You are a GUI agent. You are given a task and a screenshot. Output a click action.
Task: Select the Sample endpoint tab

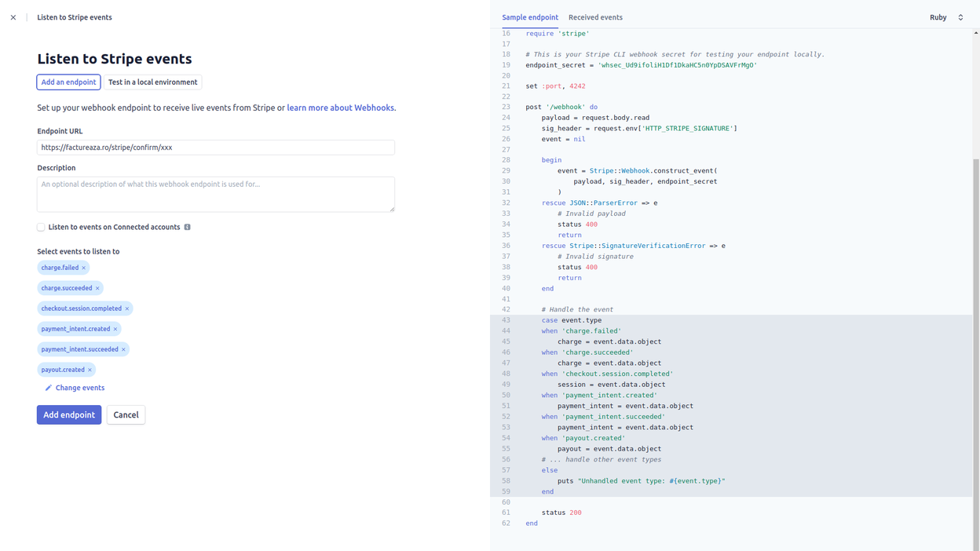click(x=530, y=17)
